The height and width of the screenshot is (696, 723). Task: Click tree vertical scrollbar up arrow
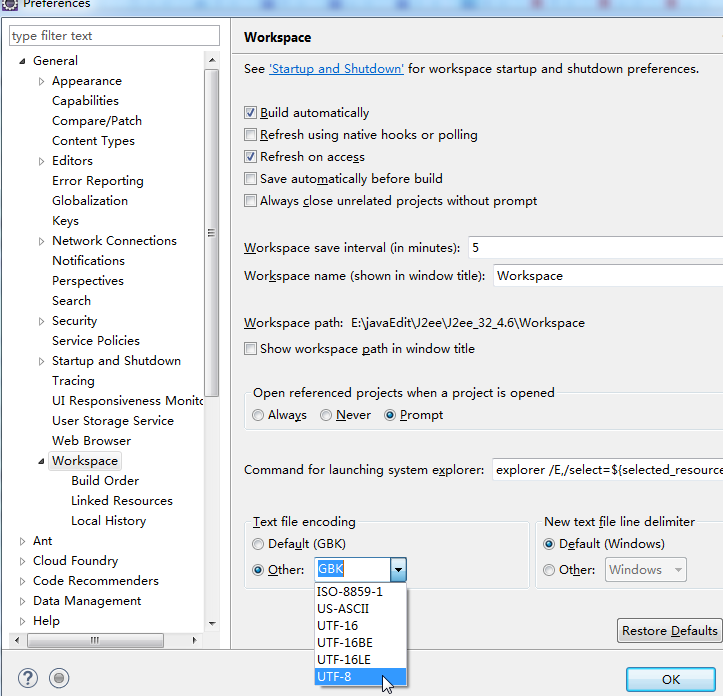point(212,60)
